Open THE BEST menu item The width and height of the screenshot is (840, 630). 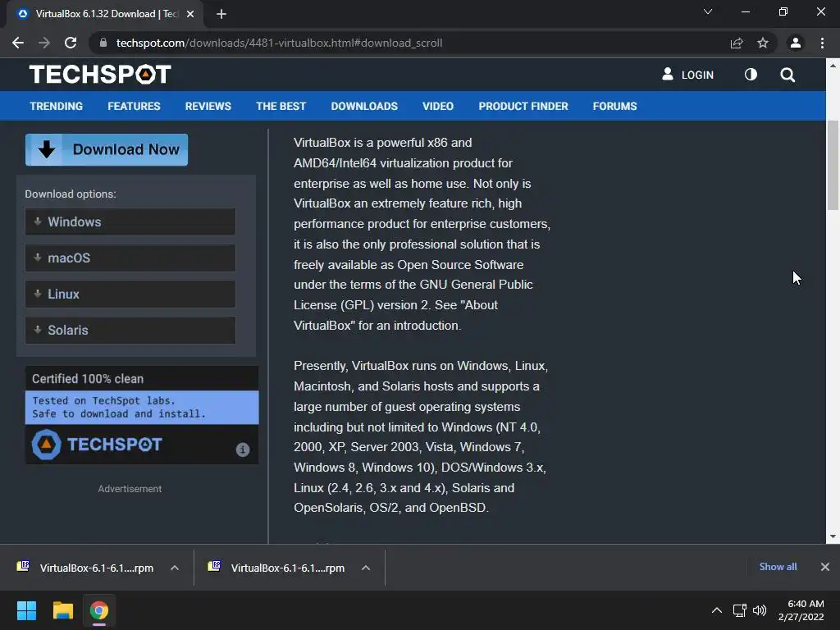coord(281,106)
